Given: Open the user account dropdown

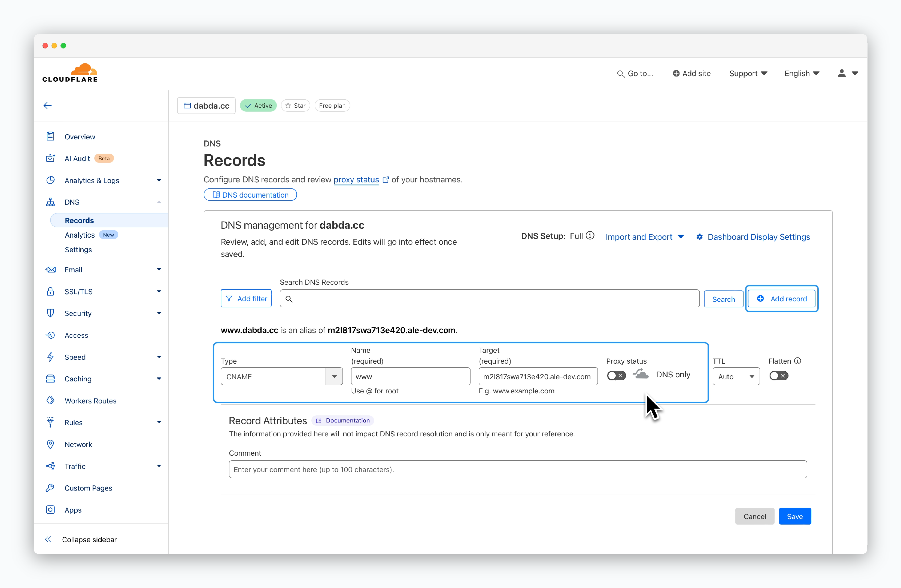Looking at the screenshot, I should click(848, 73).
